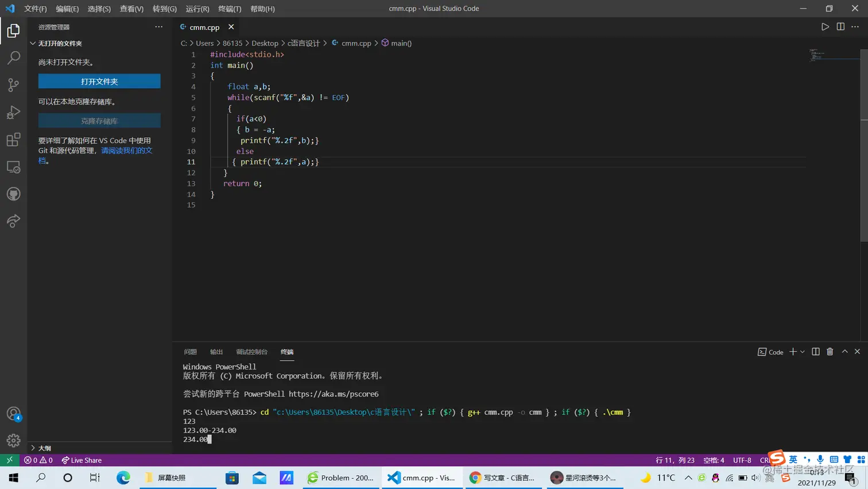Close the cmm.cpp editor tab
Viewport: 868px width, 489px height.
pyautogui.click(x=231, y=27)
